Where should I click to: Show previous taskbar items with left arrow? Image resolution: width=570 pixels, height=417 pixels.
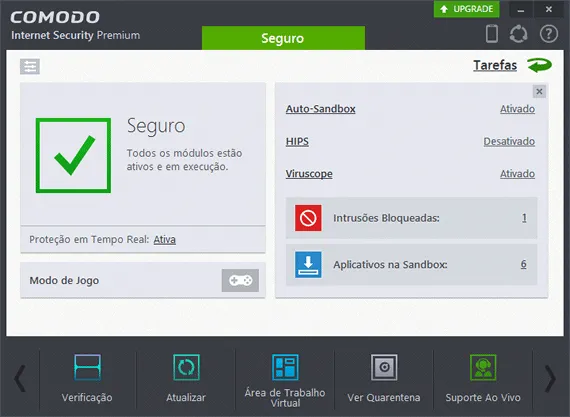tap(20, 379)
